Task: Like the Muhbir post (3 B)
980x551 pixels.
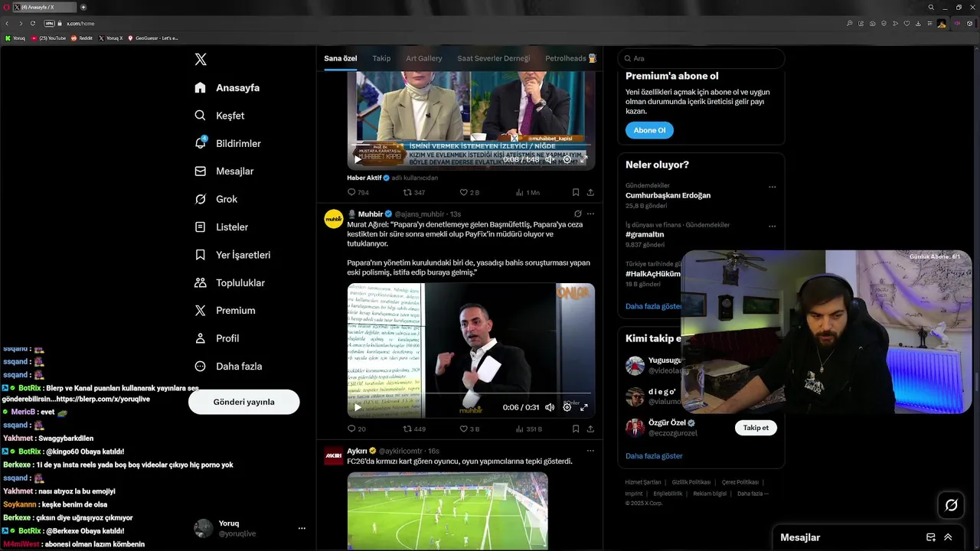Action: (469, 429)
